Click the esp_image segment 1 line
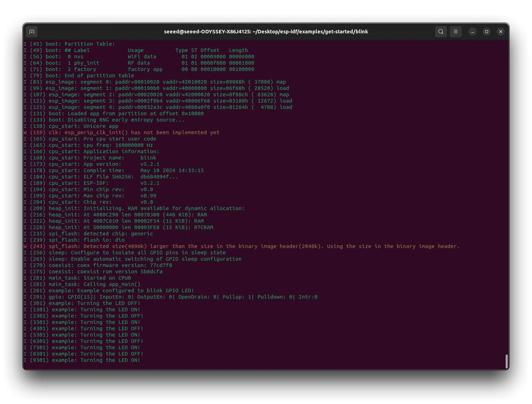 coord(156,88)
